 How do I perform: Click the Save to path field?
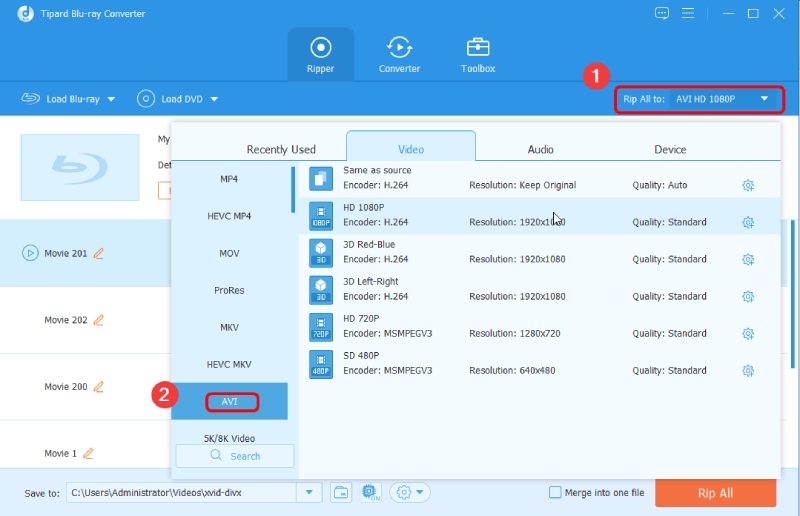181,493
